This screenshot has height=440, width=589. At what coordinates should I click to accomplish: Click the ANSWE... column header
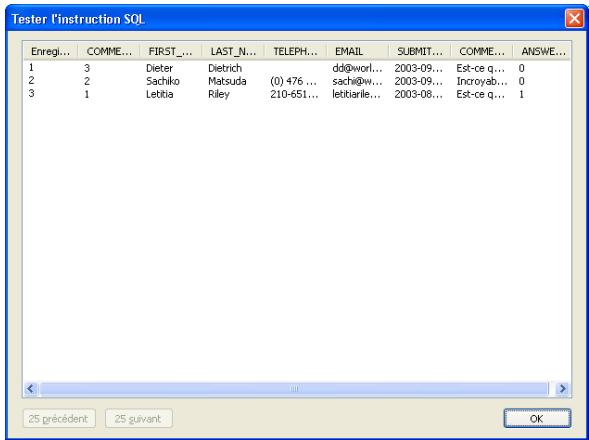tap(542, 51)
